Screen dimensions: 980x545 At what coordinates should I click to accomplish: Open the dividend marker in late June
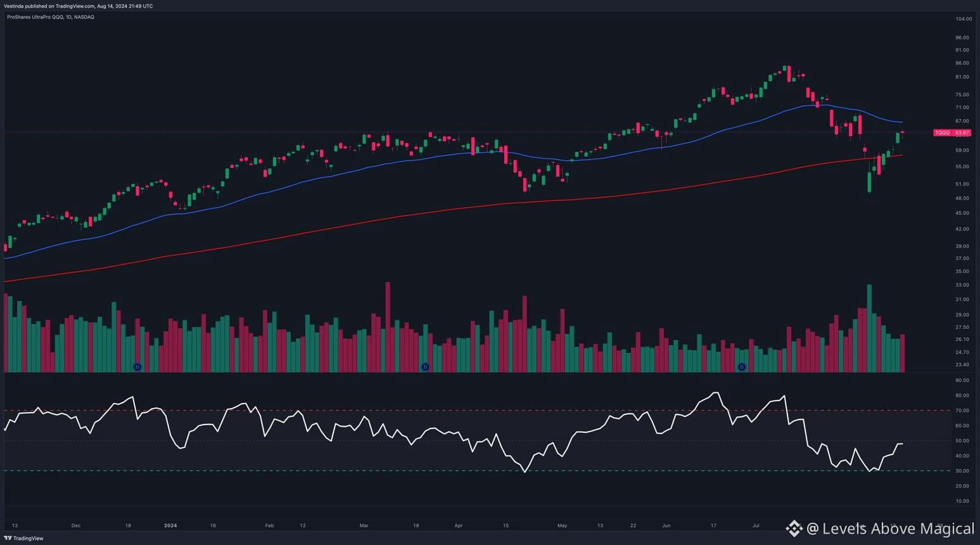point(742,367)
